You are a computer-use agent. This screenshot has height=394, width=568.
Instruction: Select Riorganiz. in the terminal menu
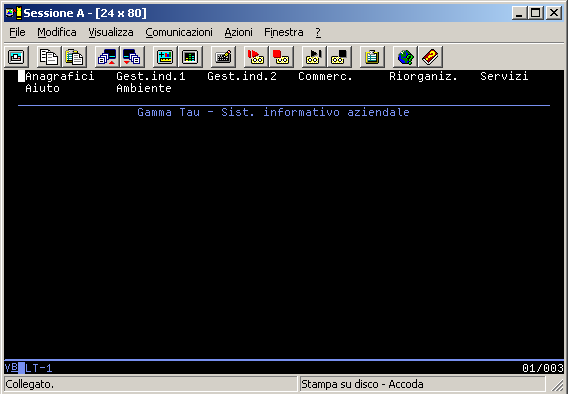point(423,76)
